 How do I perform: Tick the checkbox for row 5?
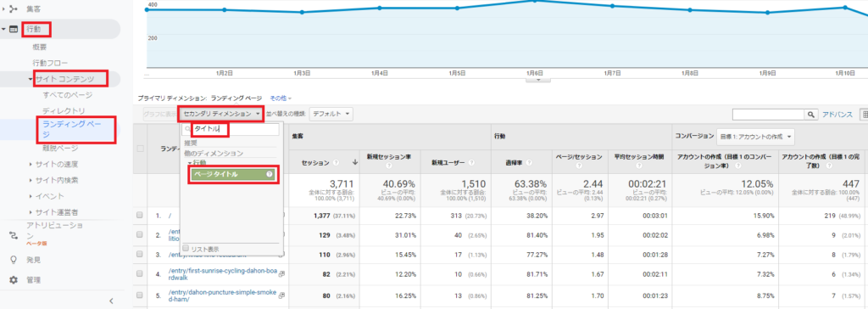140,295
